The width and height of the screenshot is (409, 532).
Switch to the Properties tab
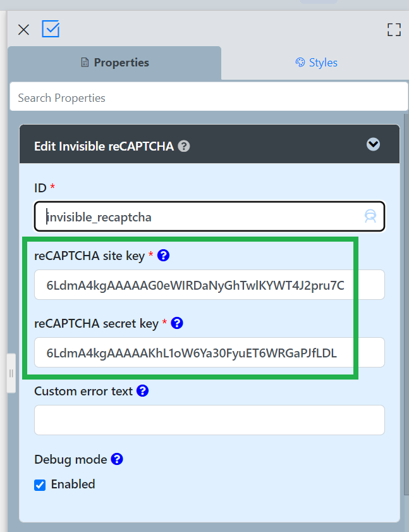pos(114,63)
